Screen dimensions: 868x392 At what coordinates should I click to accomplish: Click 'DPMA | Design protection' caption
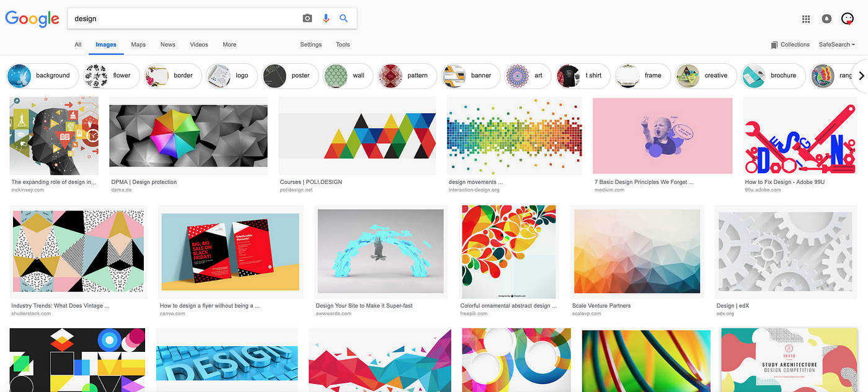point(144,182)
